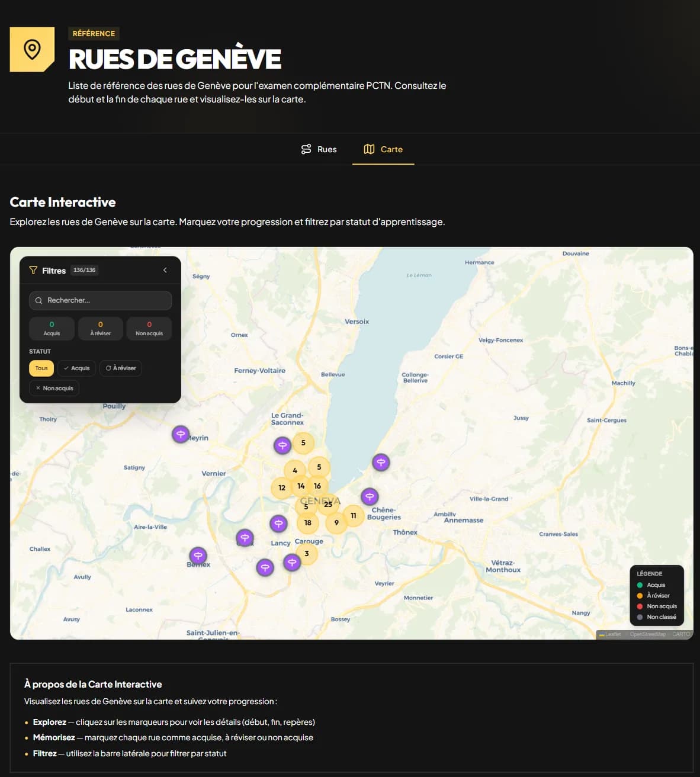Click the map icon in the Carte tab
Image resolution: width=700 pixels, height=777 pixels.
369,149
